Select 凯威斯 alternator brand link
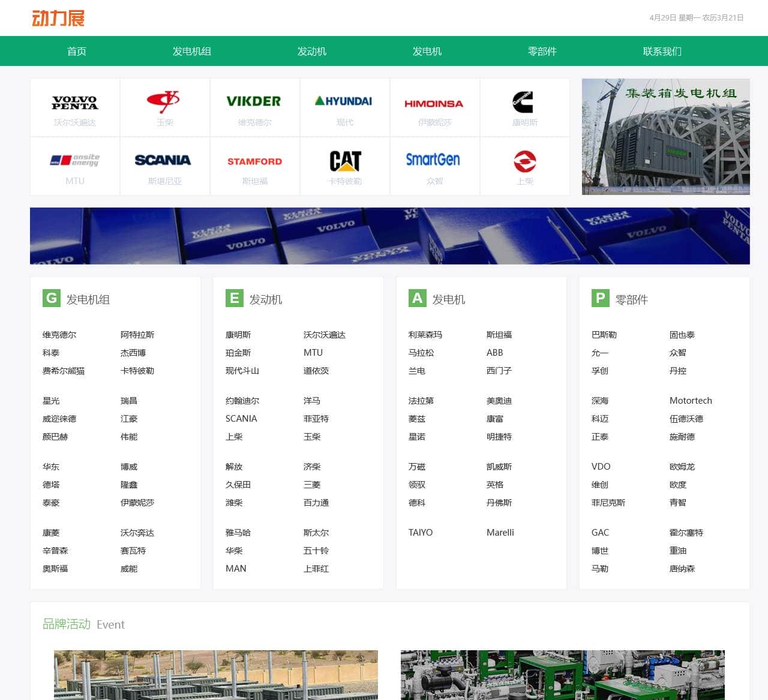The height and width of the screenshot is (700, 768). pyautogui.click(x=499, y=467)
